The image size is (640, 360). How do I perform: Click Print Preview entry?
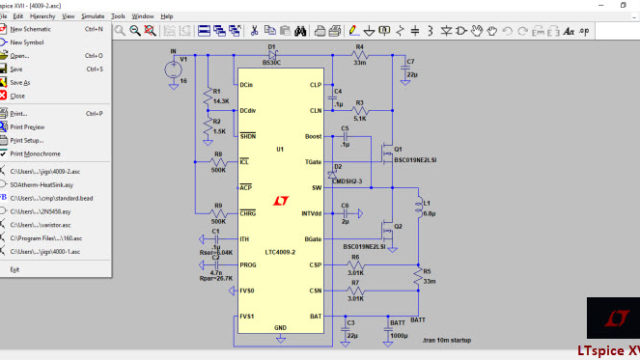click(27, 127)
